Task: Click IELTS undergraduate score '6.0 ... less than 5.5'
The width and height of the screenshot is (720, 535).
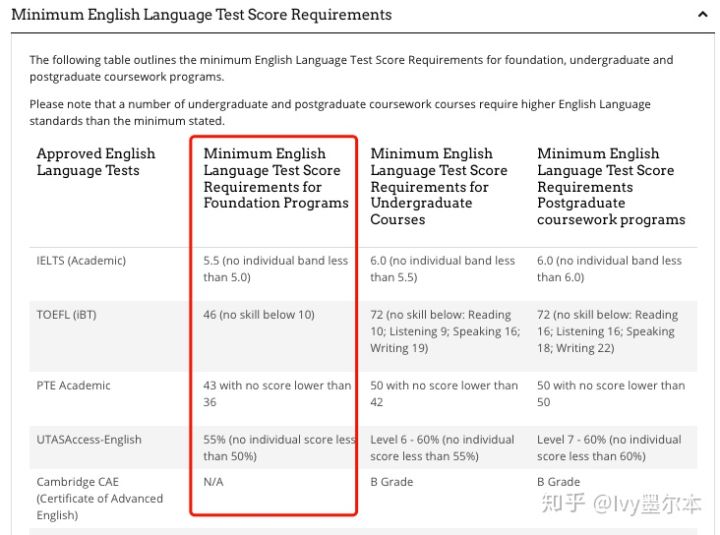Action: click(x=443, y=269)
